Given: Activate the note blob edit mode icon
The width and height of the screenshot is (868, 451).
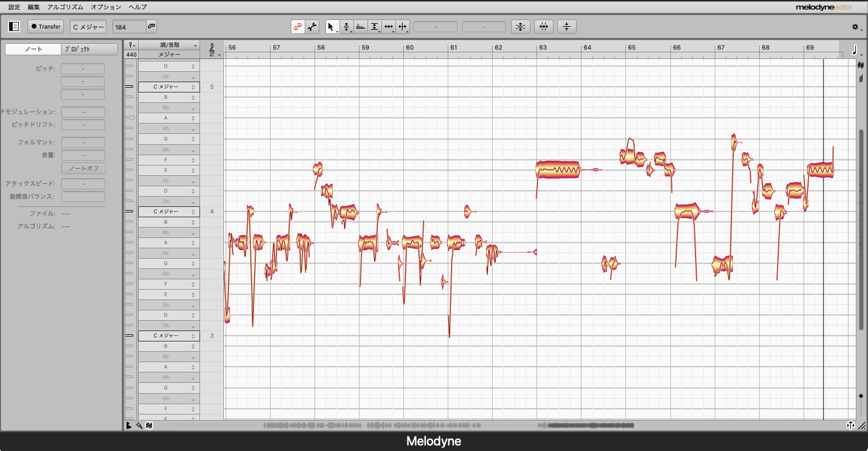Looking at the screenshot, I should coord(298,27).
